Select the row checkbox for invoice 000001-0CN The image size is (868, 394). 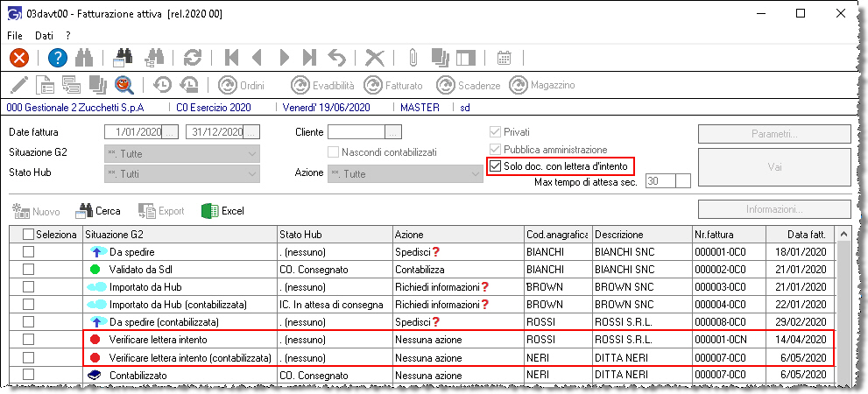tap(28, 339)
